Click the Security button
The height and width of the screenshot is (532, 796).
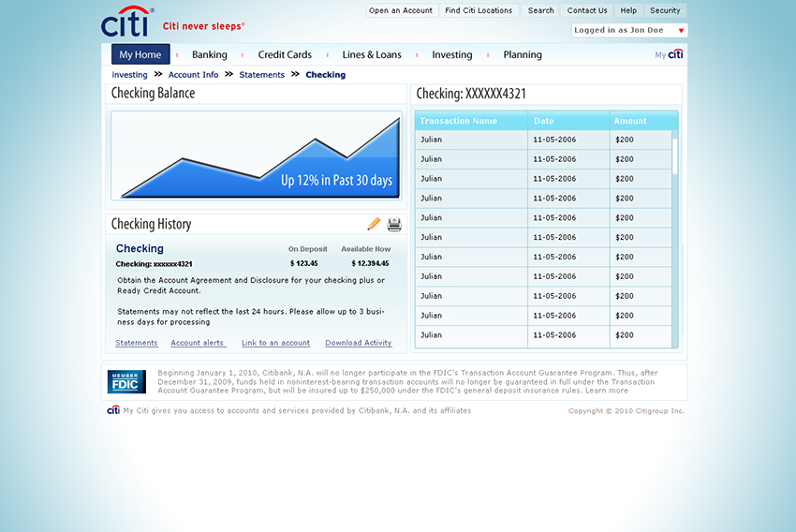coord(665,10)
